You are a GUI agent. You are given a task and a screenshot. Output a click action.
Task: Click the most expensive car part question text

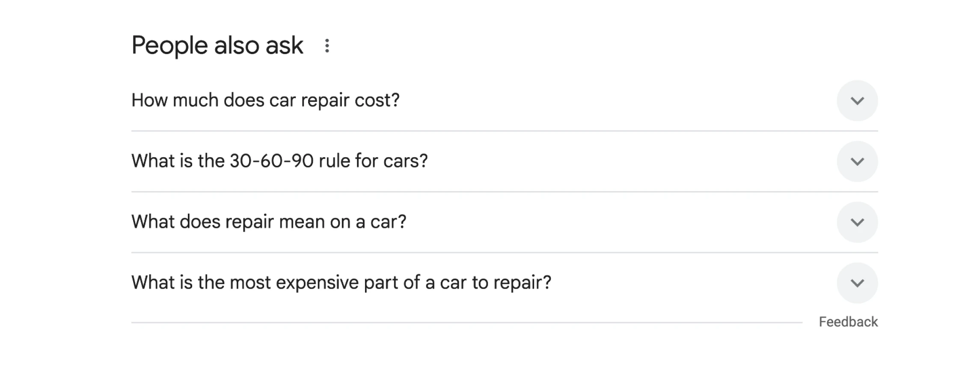click(x=341, y=283)
